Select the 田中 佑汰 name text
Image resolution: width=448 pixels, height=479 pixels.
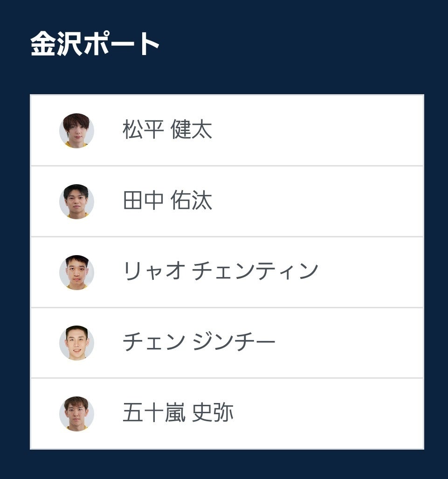[x=167, y=201]
